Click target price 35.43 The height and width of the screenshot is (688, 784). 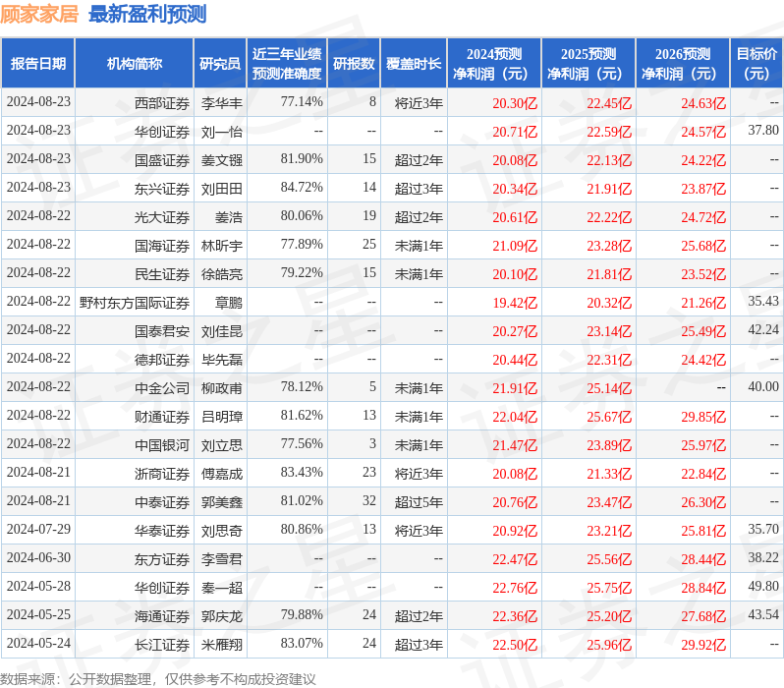click(763, 301)
